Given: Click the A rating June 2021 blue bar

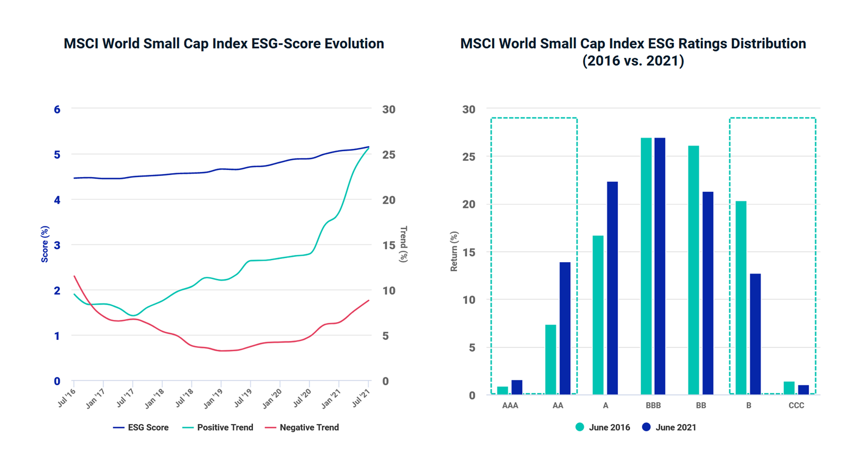Looking at the screenshot, I should pos(612,288).
